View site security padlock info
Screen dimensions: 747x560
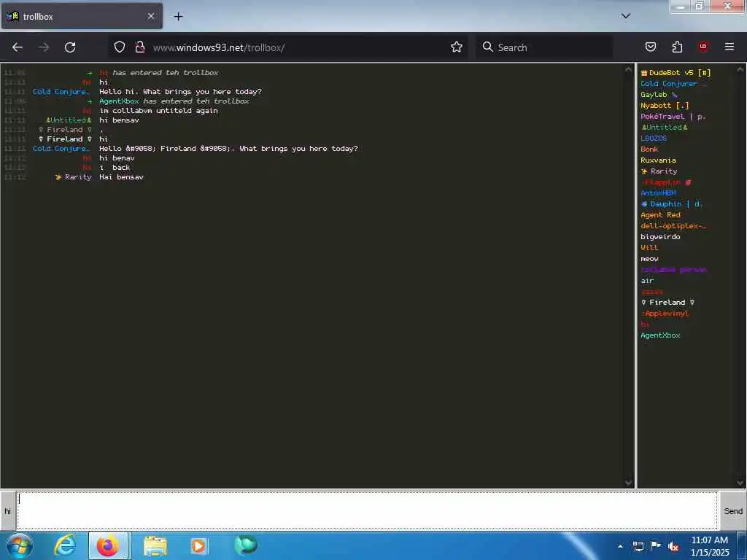coord(139,47)
